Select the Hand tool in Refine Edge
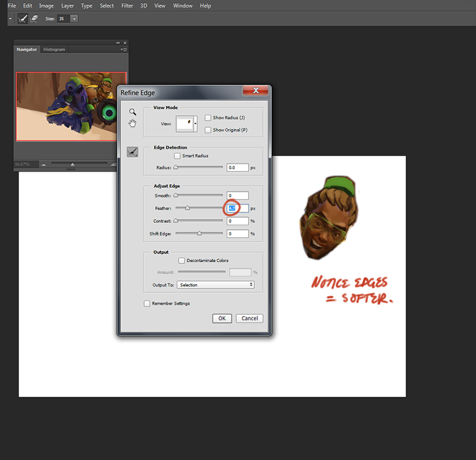This screenshot has width=476, height=460. (x=132, y=123)
